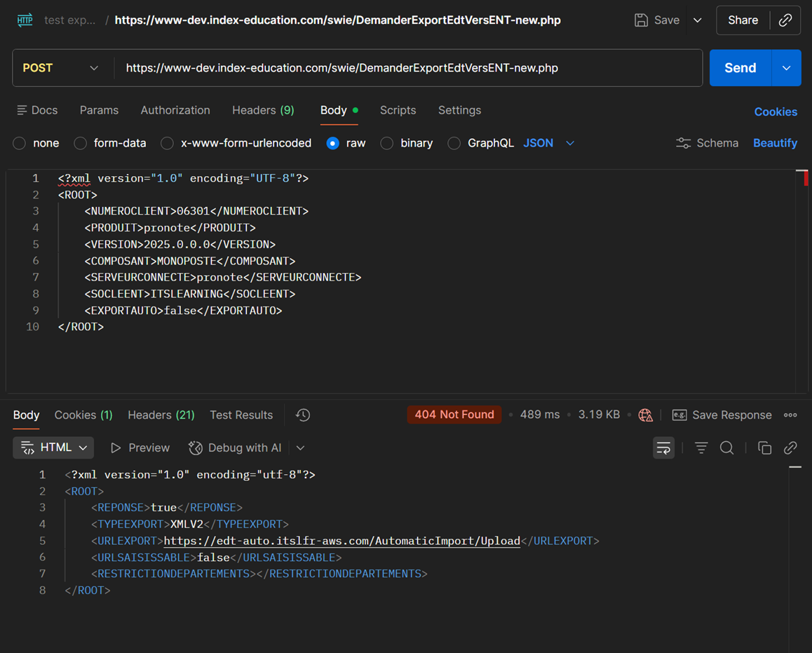The height and width of the screenshot is (653, 812).
Task: Click the Send button
Action: pyautogui.click(x=740, y=68)
